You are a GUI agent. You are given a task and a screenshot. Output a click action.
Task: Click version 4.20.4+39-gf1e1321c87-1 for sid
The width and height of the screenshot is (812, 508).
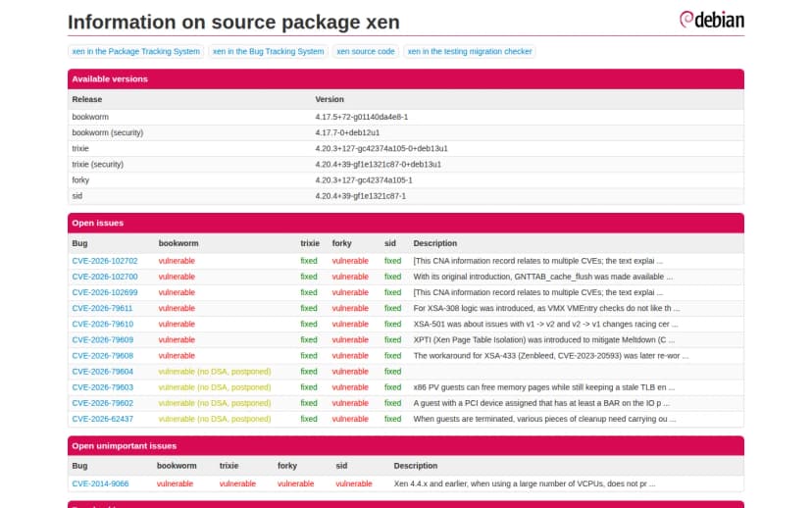[x=361, y=196]
